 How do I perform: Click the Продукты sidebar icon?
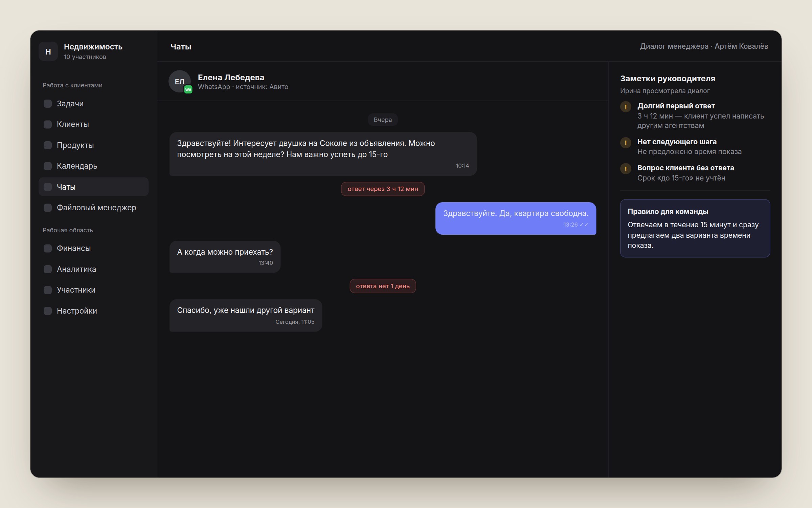(x=48, y=145)
